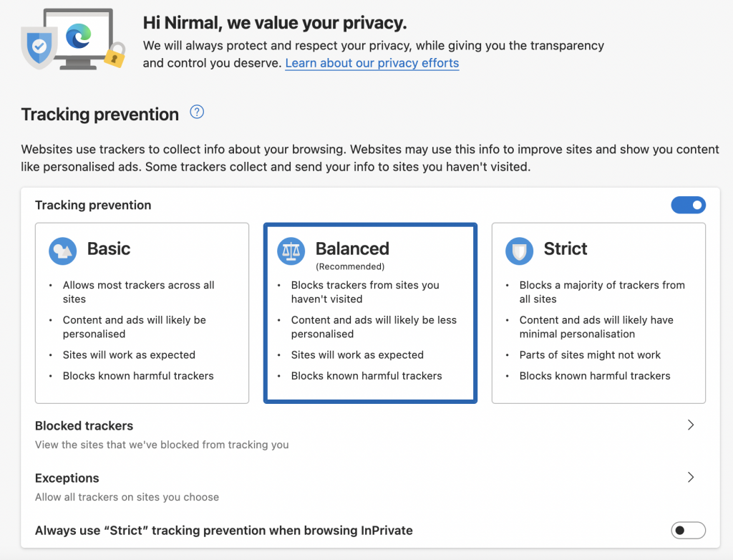Screen dimensions: 733x560
Task: Click 'Allow all trackers on sites you choose'
Action: click(127, 497)
